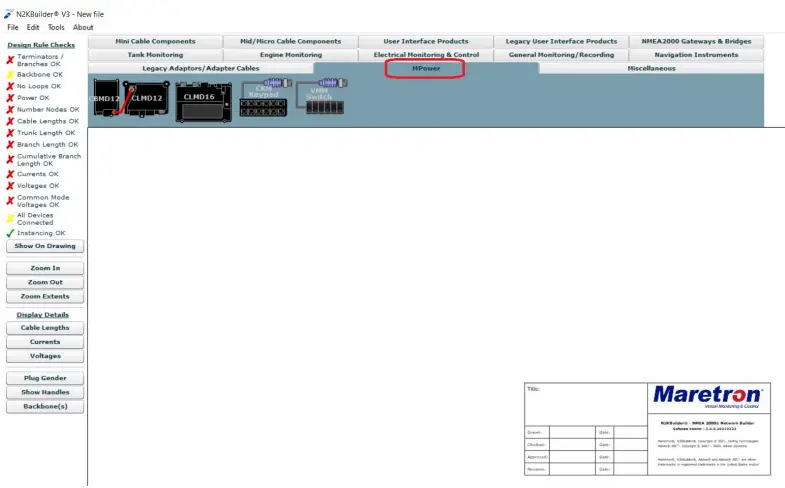Click the No Loops OK status icon
This screenshot has width=785, height=488.
10,86
